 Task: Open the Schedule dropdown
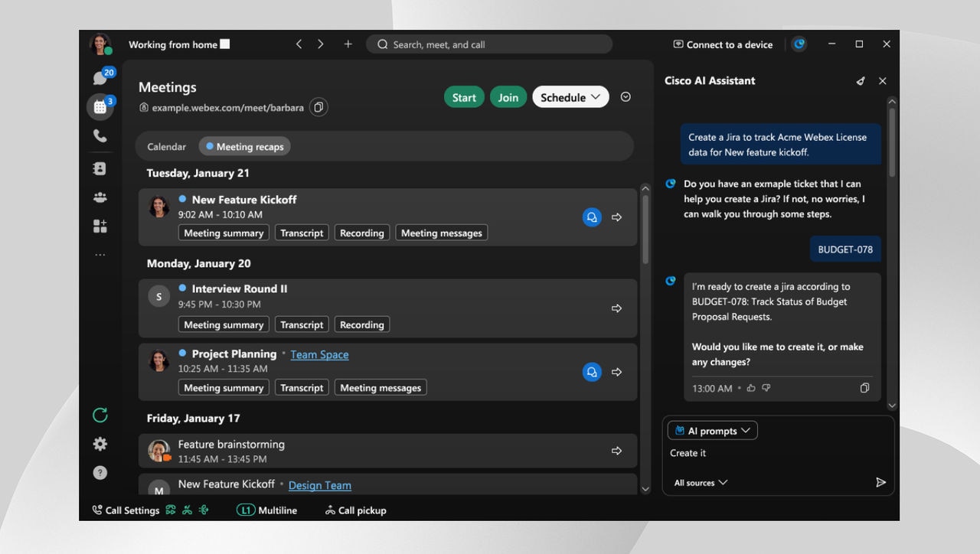point(570,97)
